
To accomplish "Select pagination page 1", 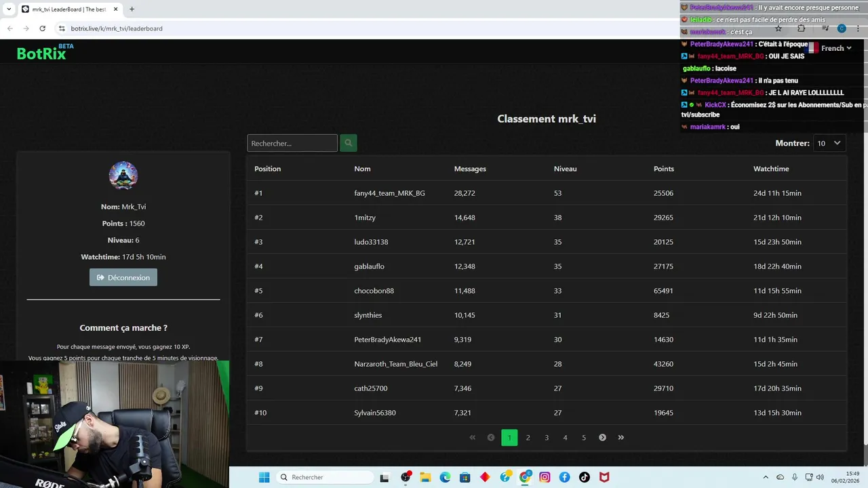I will (x=509, y=437).
